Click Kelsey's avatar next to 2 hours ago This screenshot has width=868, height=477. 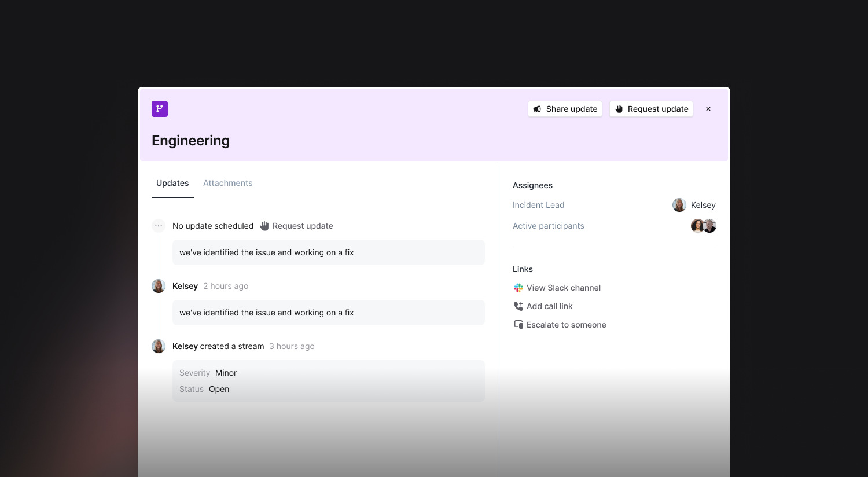click(x=159, y=286)
